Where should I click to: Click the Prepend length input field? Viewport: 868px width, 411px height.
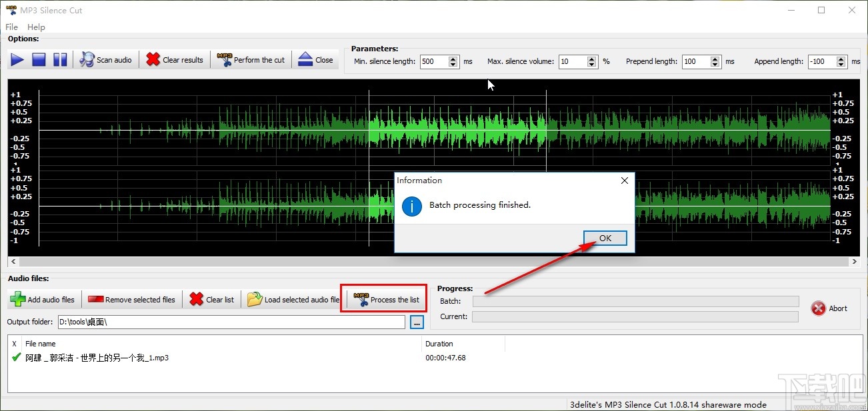(696, 61)
